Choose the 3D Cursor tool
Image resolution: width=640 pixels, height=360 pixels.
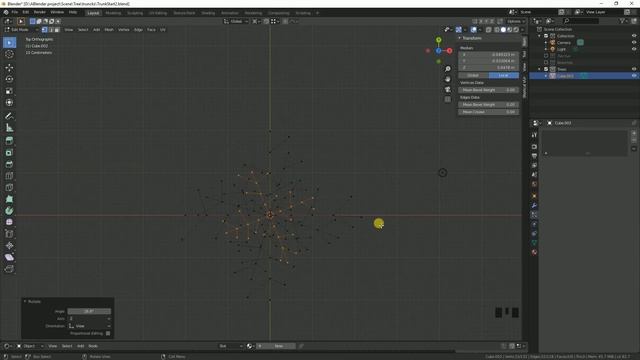click(9, 54)
